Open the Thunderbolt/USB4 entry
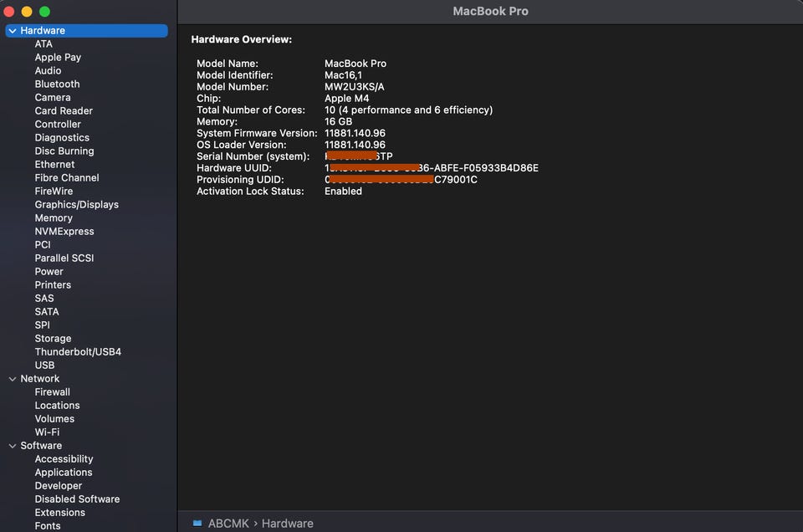This screenshot has height=532, width=803. pyautogui.click(x=78, y=352)
